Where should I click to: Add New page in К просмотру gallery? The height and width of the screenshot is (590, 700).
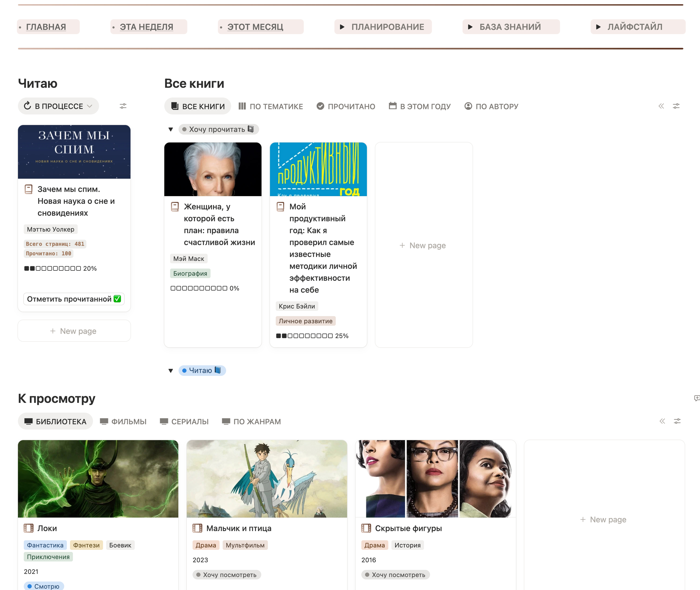pyautogui.click(x=604, y=519)
